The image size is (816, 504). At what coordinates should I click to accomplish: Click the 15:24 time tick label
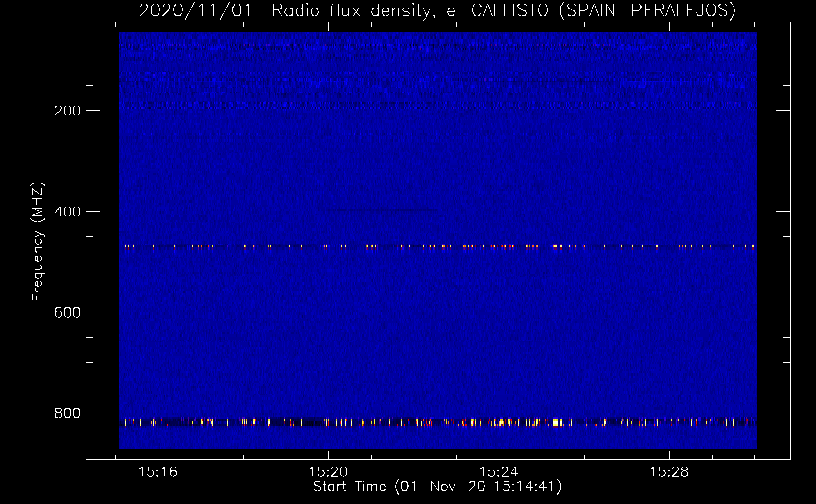click(499, 472)
